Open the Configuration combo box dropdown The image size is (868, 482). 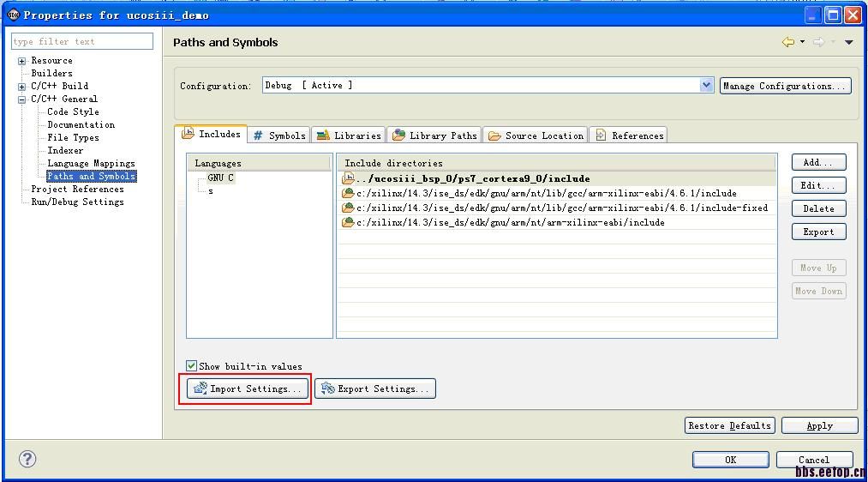tap(706, 85)
